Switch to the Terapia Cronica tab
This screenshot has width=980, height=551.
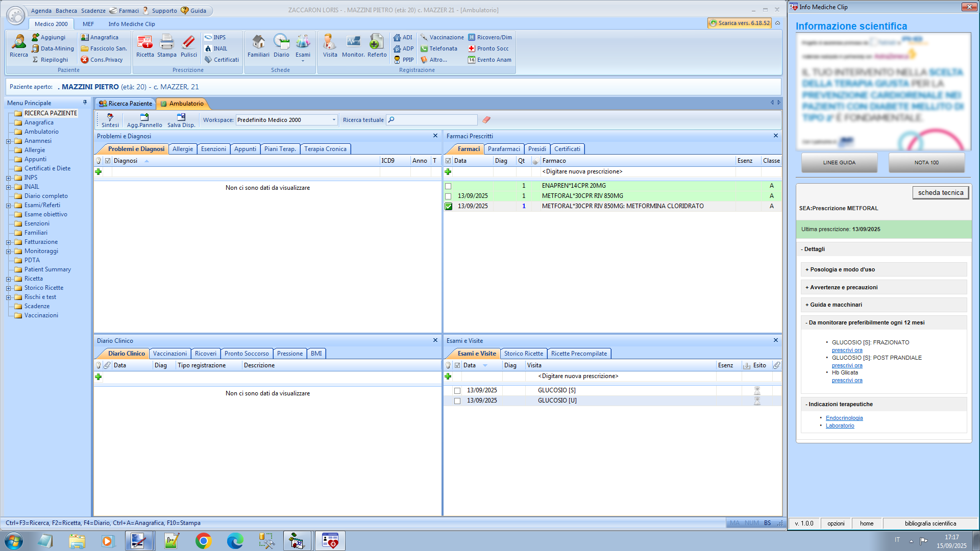coord(325,149)
